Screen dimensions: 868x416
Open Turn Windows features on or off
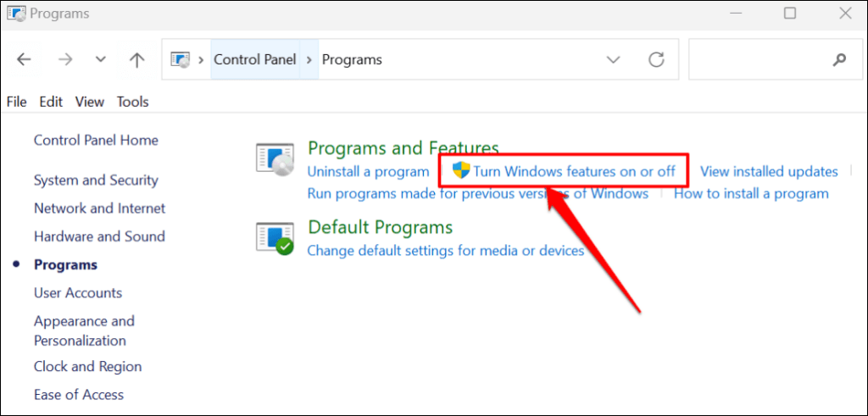pyautogui.click(x=574, y=171)
